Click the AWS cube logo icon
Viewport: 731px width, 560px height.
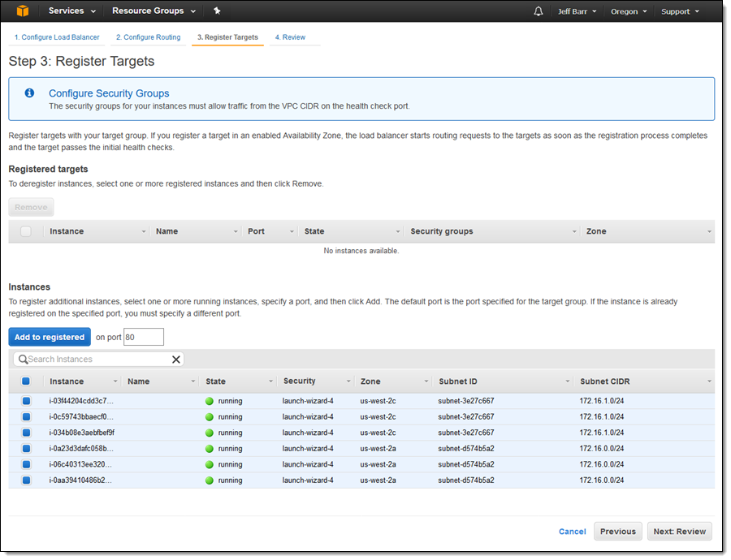pos(24,11)
